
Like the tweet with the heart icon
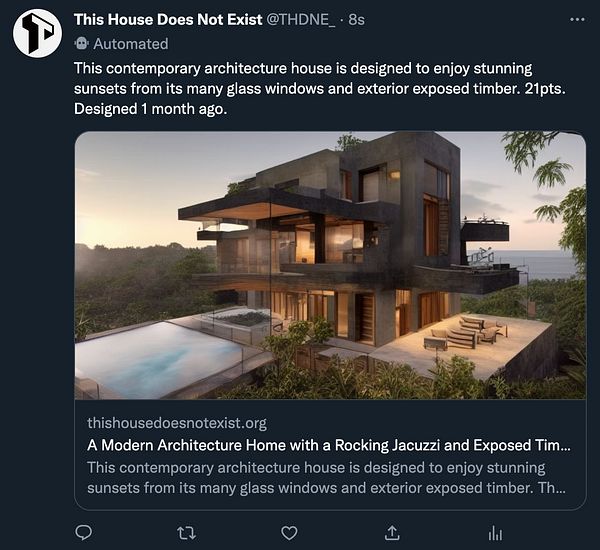[x=289, y=533]
